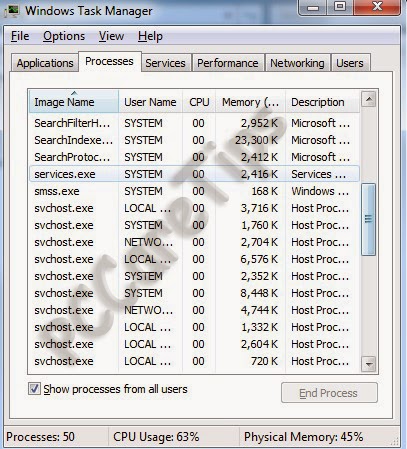407x449 pixels.
Task: Close the Windows Task Manager window
Action: (377, 7)
